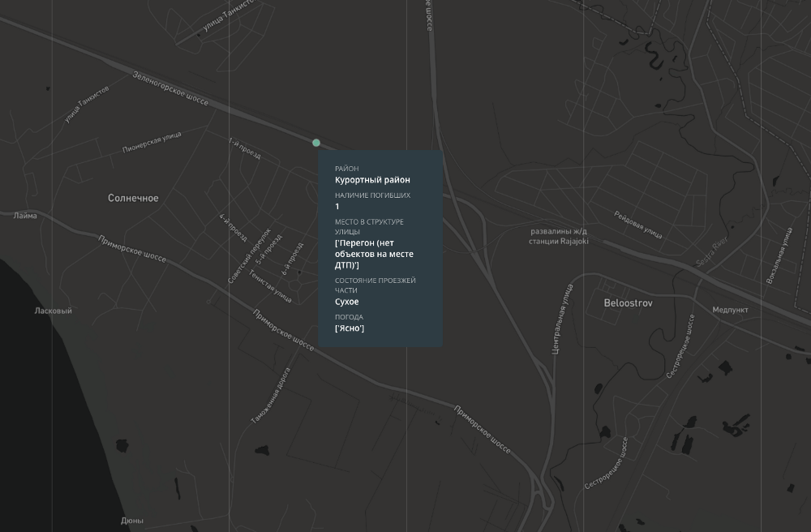The image size is (811, 532).
Task: Click the Rajajoki station ruins label
Action: click(x=559, y=236)
